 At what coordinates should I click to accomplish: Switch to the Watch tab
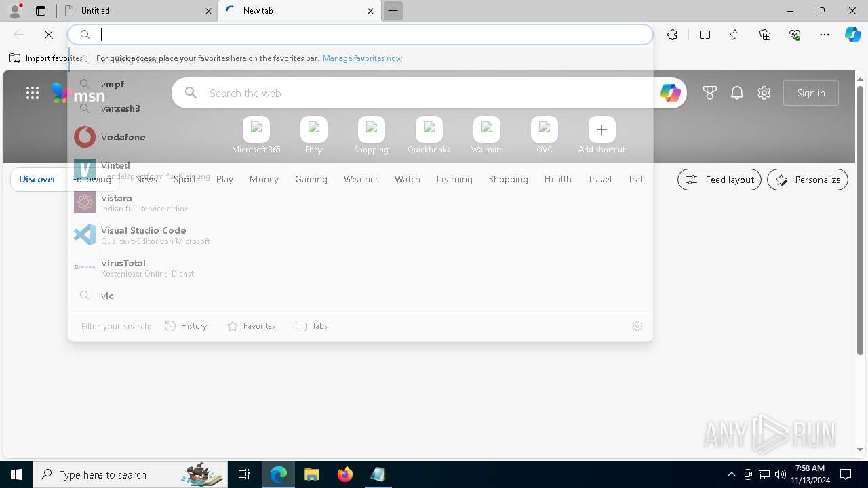coord(408,180)
